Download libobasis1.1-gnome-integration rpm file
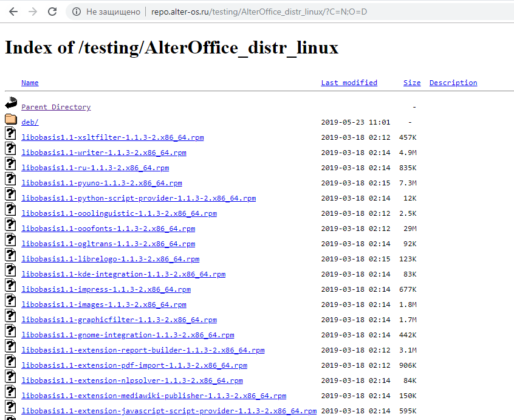This screenshot has height=420, width=514. click(x=128, y=335)
